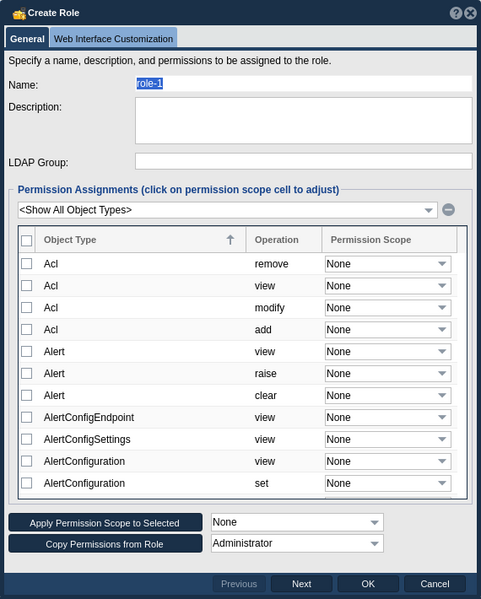Check the AlertConfigSettings view checkbox
Image resolution: width=481 pixels, height=599 pixels.
coord(26,439)
